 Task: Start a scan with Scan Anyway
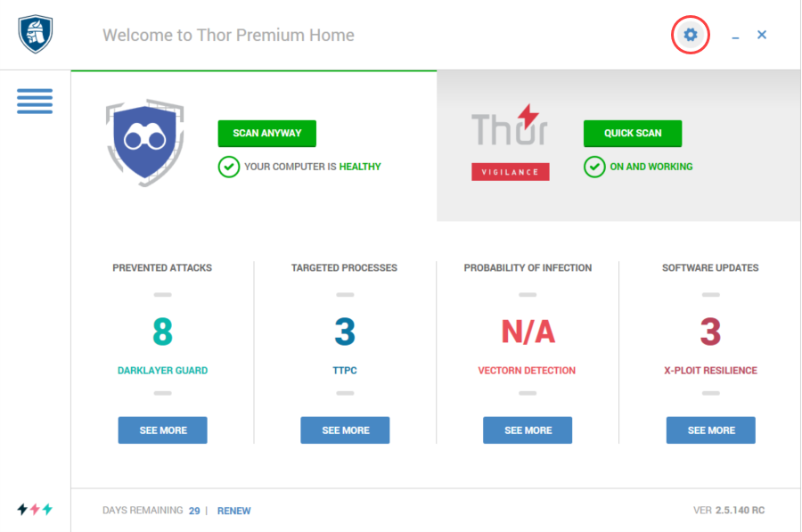(x=267, y=134)
